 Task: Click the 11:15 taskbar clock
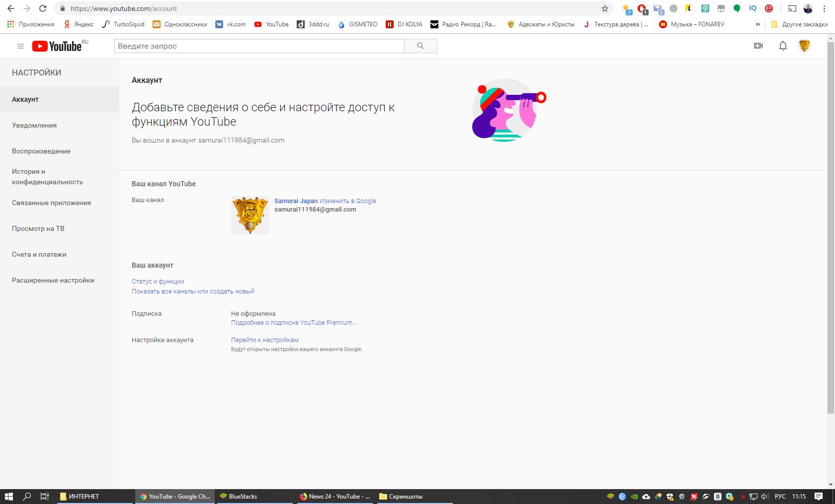(x=799, y=496)
